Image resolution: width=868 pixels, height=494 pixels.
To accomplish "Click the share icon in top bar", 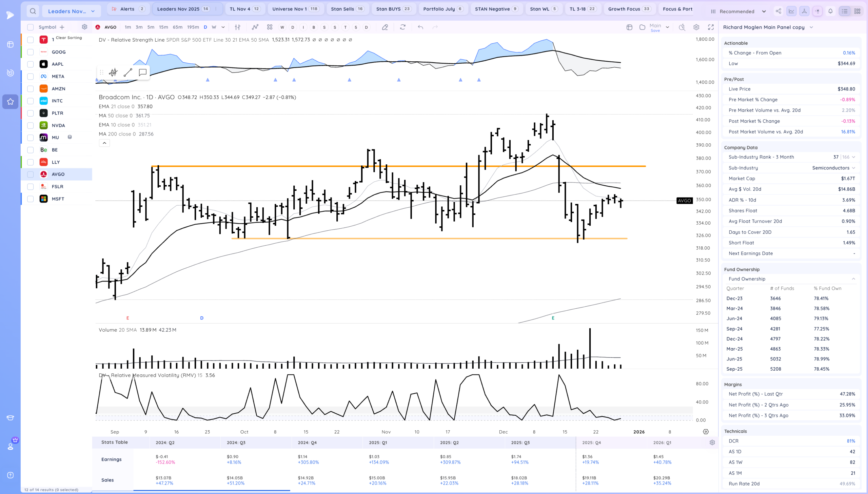I will pyautogui.click(x=778, y=11).
